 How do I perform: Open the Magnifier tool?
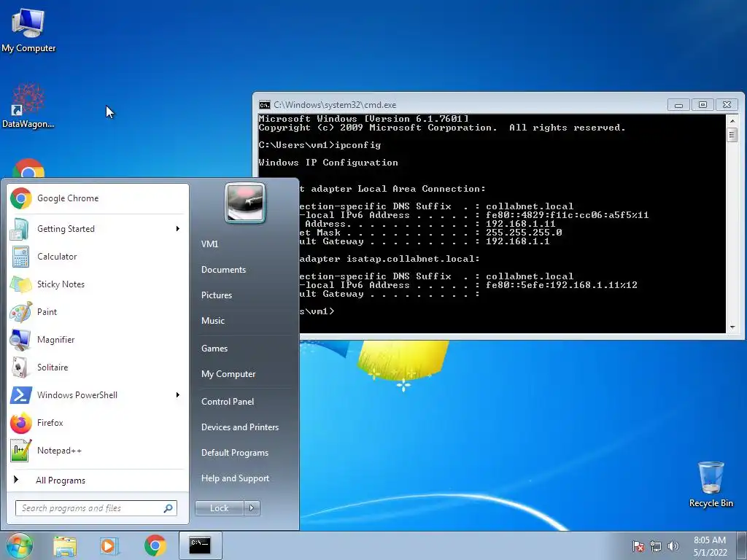[x=98, y=340]
